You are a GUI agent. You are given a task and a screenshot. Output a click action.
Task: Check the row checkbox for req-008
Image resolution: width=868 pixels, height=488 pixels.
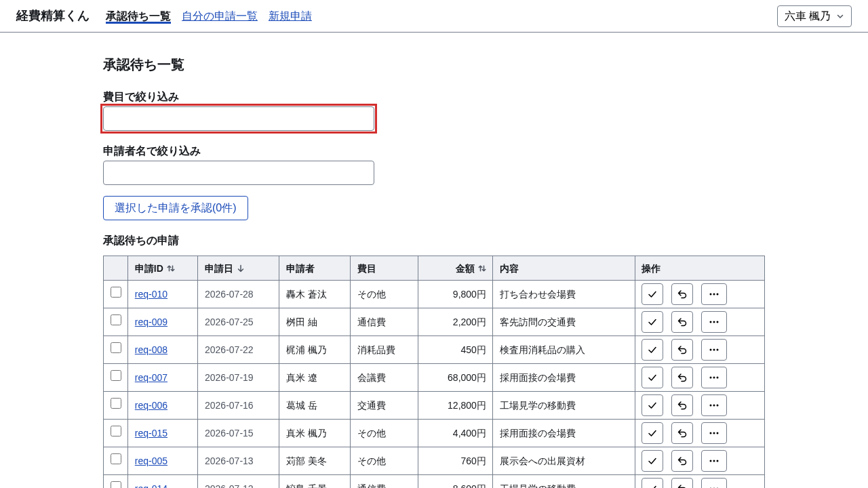(116, 348)
